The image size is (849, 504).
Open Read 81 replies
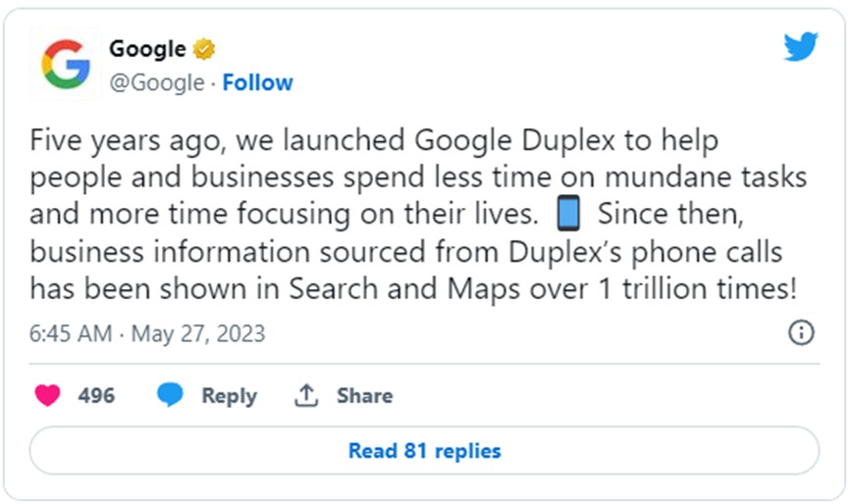424,450
